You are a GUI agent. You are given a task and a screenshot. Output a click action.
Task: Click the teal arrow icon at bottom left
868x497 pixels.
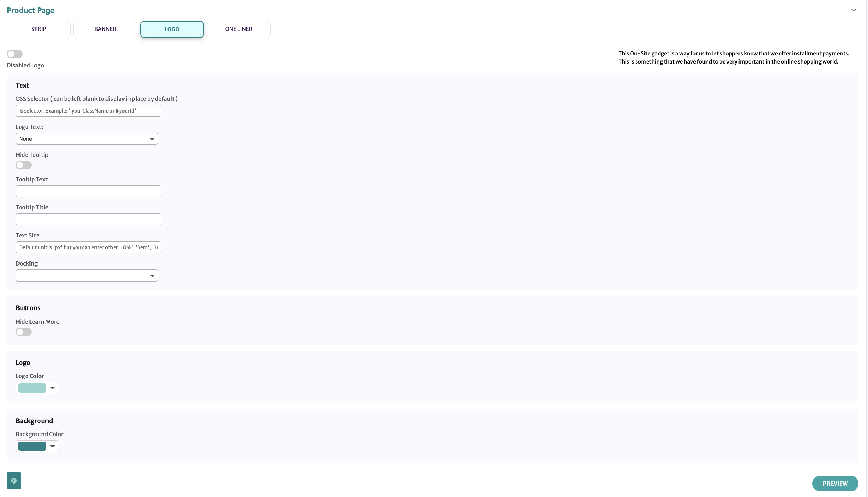[14, 481]
